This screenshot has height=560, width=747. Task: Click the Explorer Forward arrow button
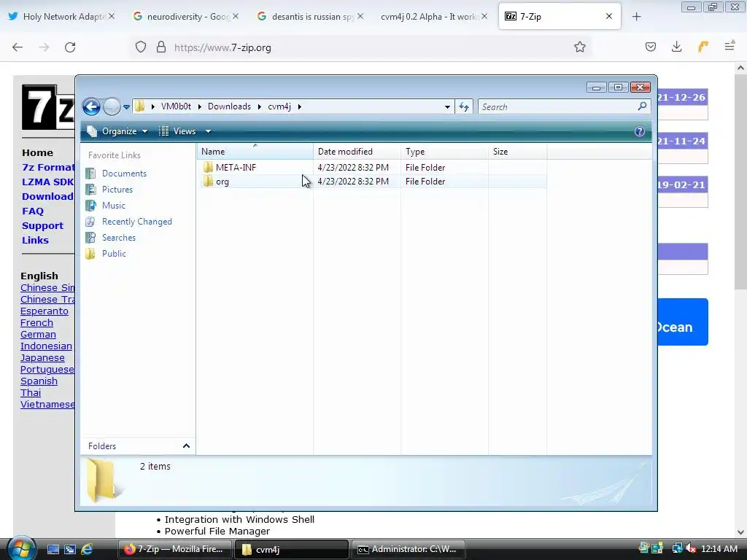(112, 106)
